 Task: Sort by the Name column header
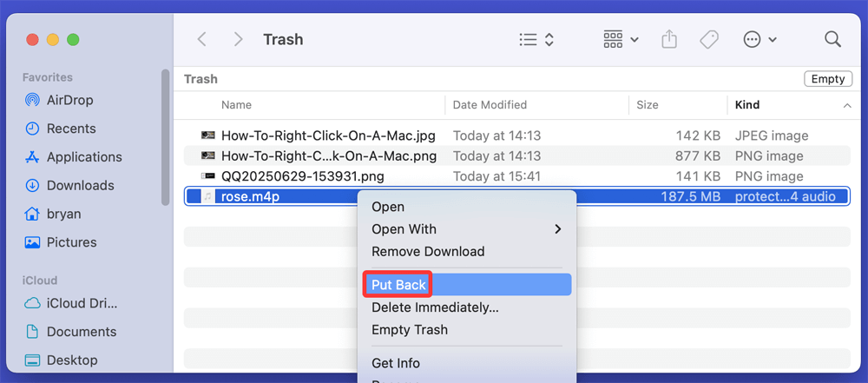point(236,105)
